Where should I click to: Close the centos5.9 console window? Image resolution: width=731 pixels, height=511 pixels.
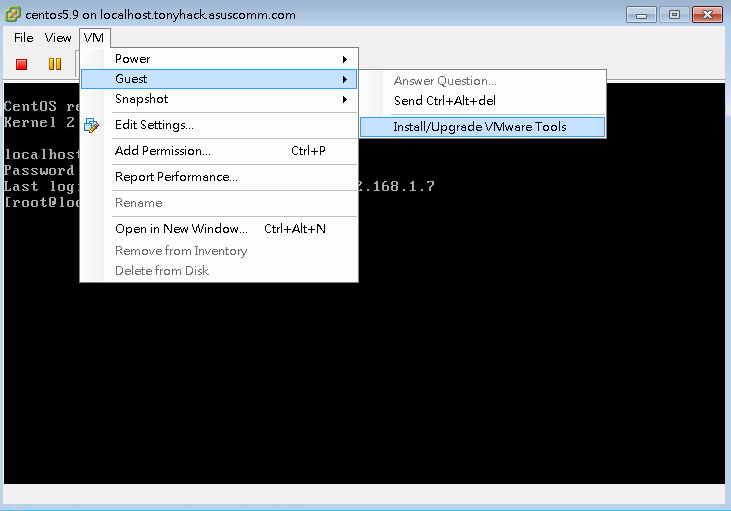pos(707,15)
